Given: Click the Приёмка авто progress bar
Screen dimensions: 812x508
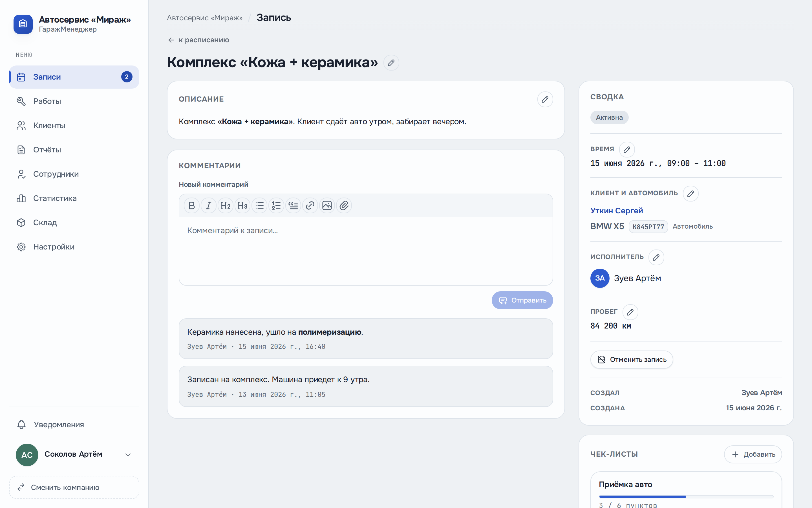Looking at the screenshot, I should point(686,497).
